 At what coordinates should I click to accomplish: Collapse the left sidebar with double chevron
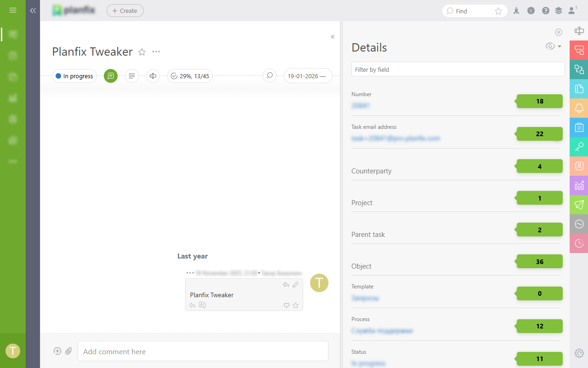pos(33,10)
